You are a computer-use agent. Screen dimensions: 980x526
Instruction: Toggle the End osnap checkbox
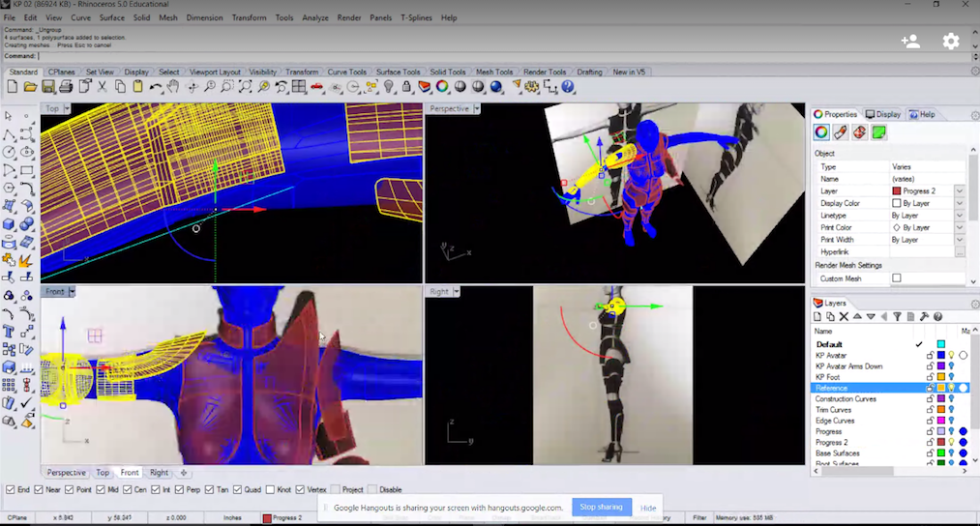click(10, 490)
